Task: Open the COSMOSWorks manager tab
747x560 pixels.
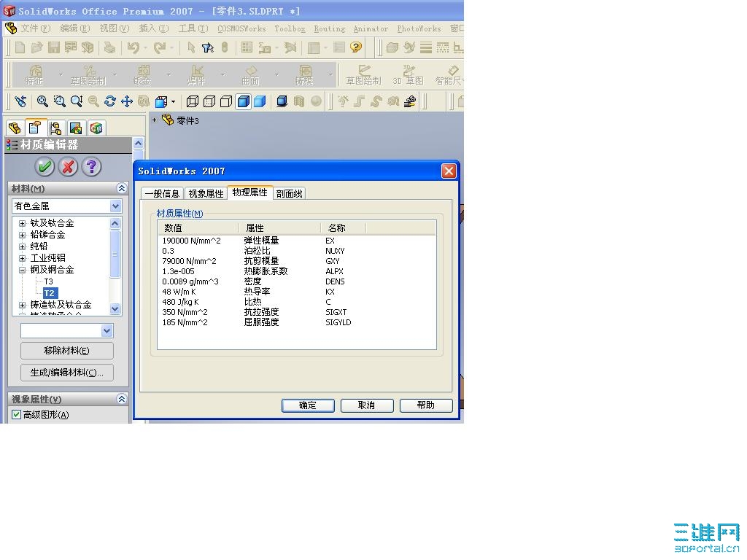Action: coord(96,128)
